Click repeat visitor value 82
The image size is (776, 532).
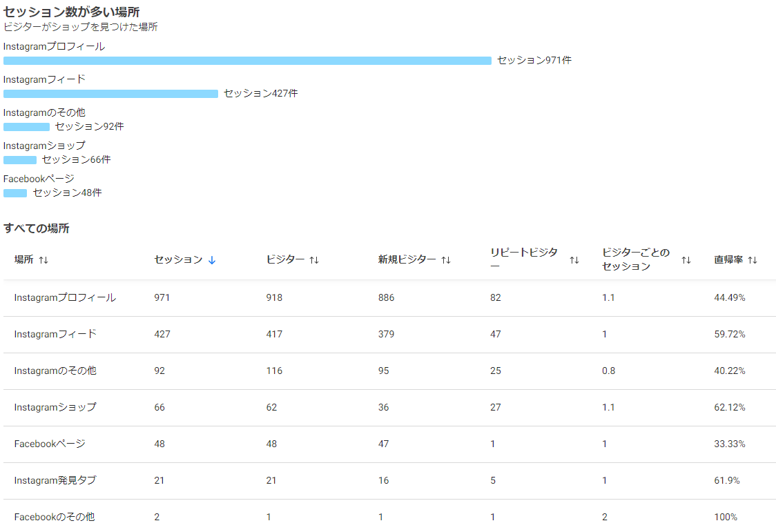496,297
